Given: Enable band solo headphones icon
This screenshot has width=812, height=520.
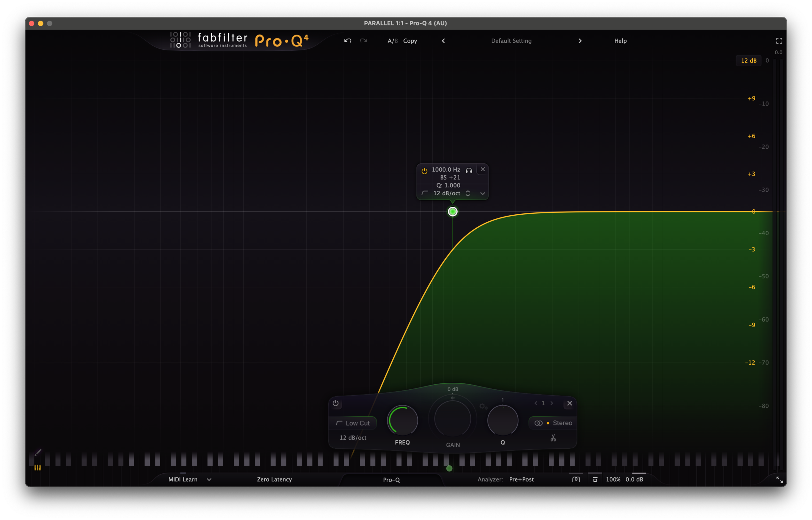Looking at the screenshot, I should pos(469,170).
